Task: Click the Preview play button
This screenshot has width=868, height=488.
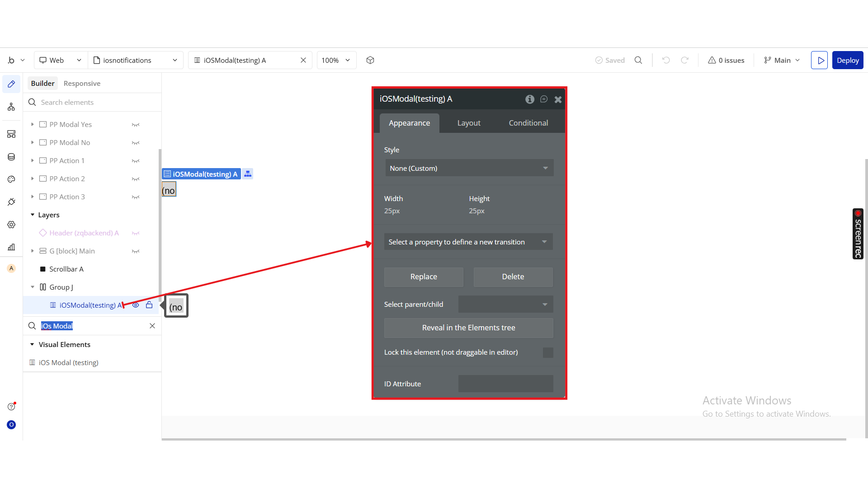Action: (x=819, y=60)
